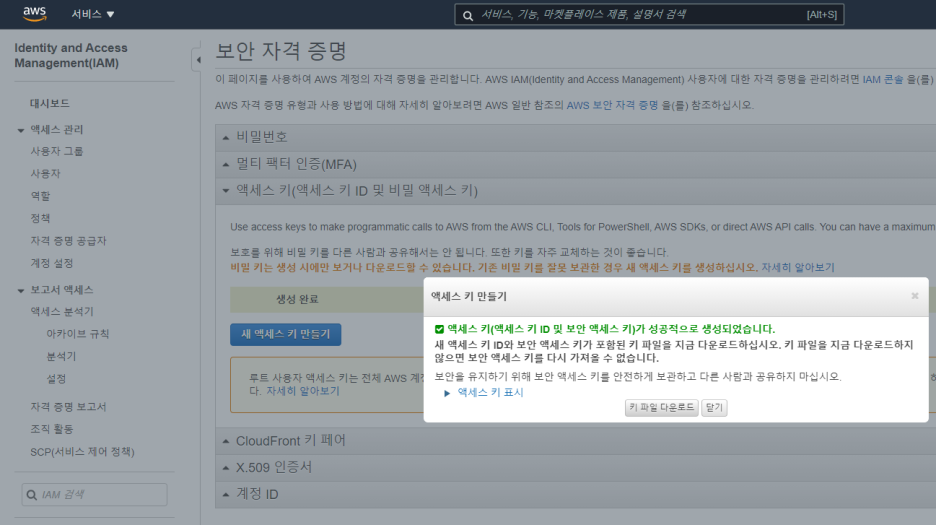Open the 서비스 dropdown menu
This screenshot has height=525, width=936.
(x=93, y=14)
